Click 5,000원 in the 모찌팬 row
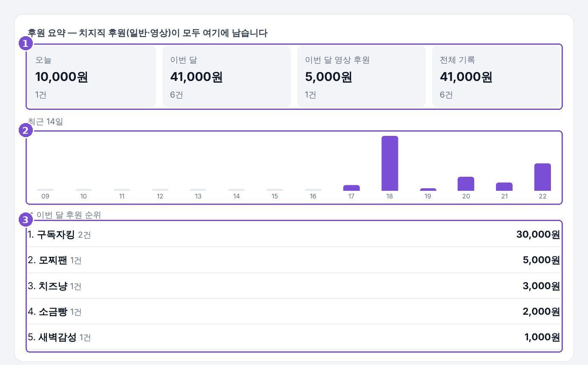Screen dimensions: 588x365 coord(541,260)
